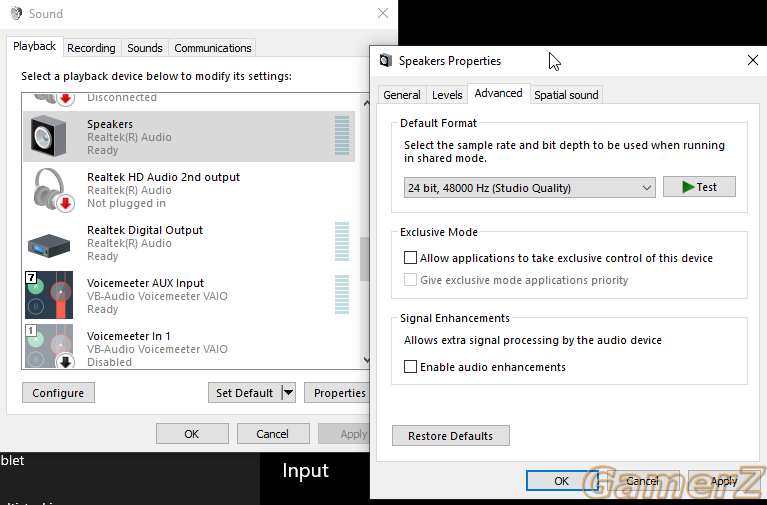
Task: Click the green play icon on Test button
Action: tap(688, 187)
